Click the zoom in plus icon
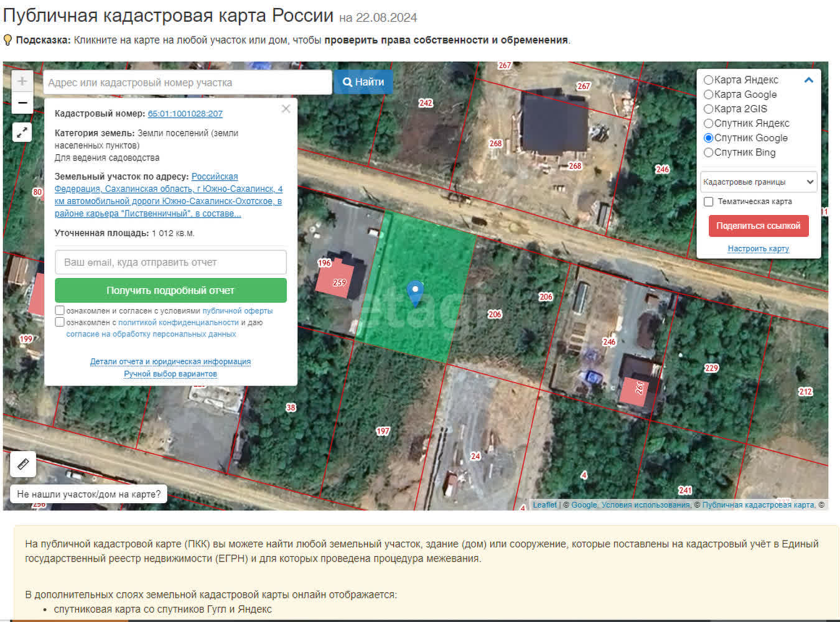This screenshot has width=840, height=622. (22, 80)
